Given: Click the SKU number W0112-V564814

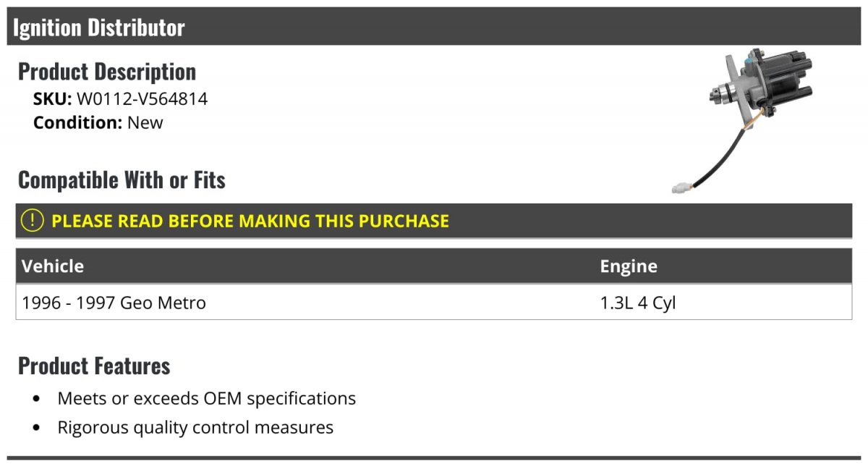Looking at the screenshot, I should [142, 98].
